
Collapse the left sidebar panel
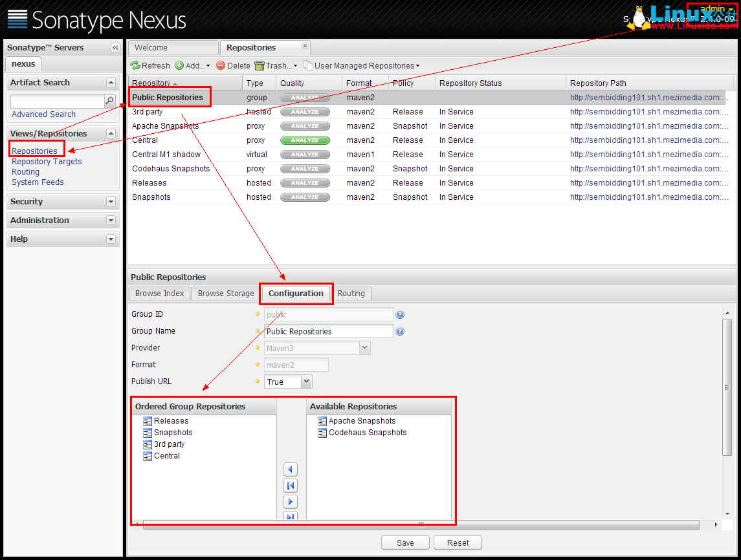(115, 48)
